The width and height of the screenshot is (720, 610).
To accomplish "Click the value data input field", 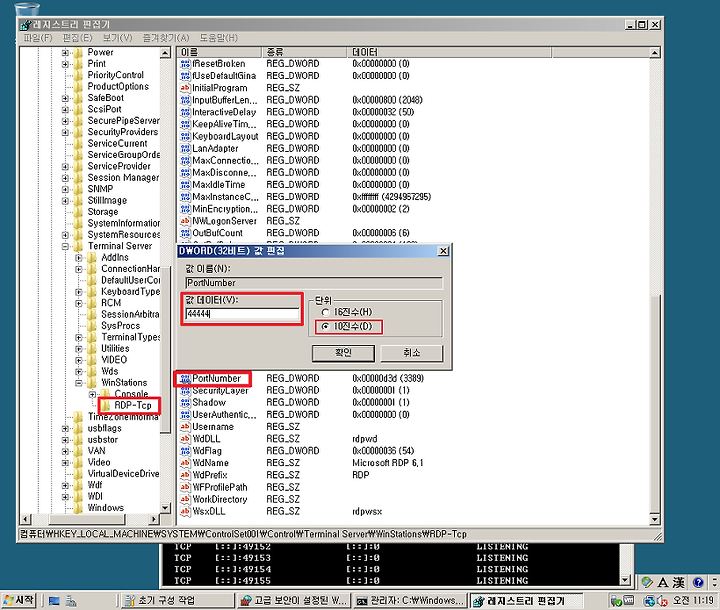I will coord(242,314).
